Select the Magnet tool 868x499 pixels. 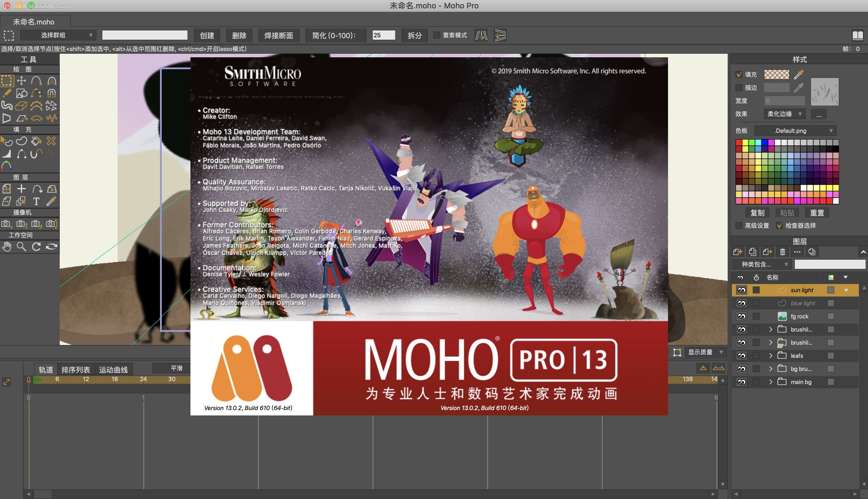tap(51, 93)
